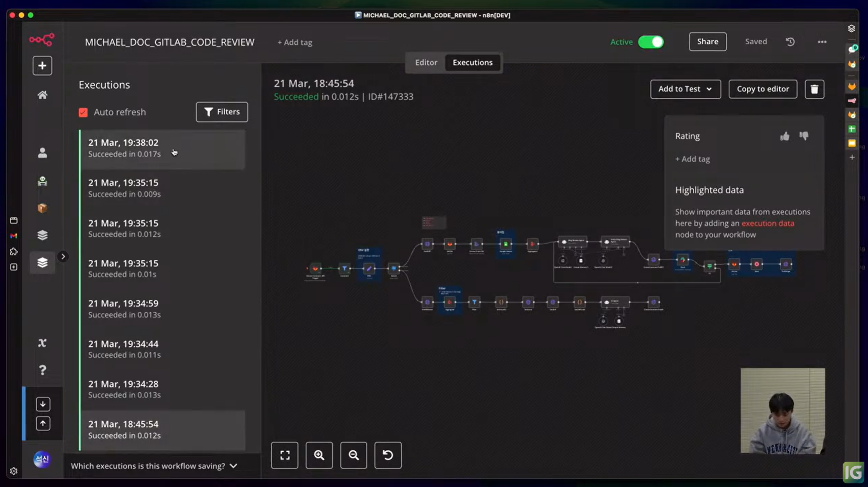Open workflow history clock icon
This screenshot has width=868, height=487.
tap(790, 42)
